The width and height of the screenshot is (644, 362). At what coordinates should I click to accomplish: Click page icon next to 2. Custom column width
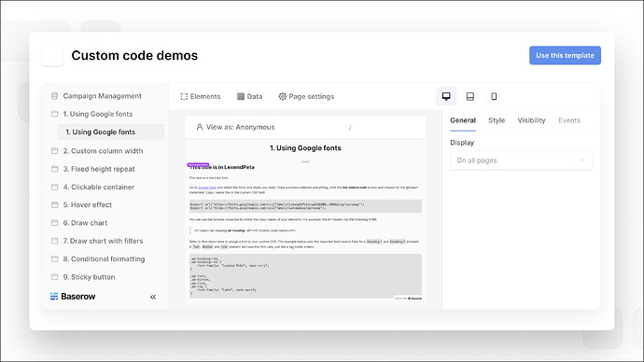(55, 151)
